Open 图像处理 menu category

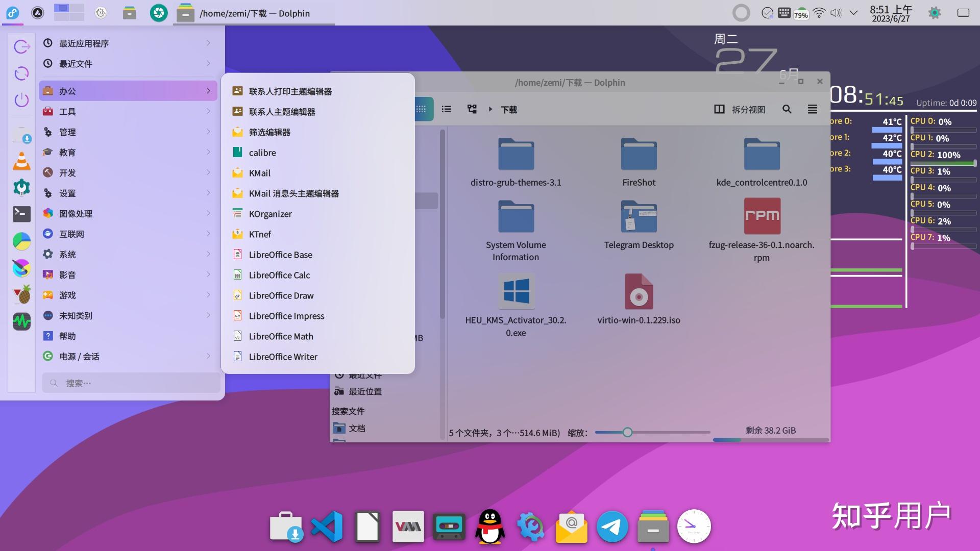(128, 213)
